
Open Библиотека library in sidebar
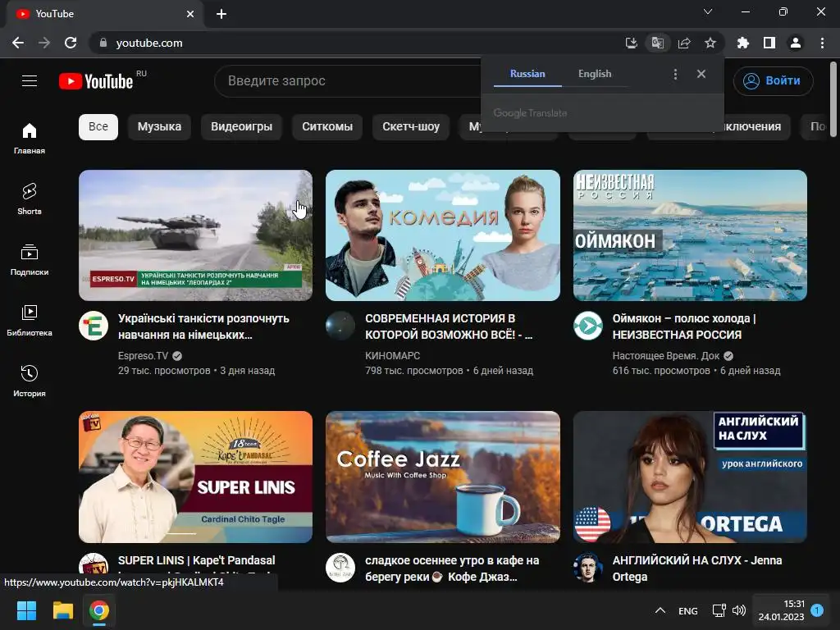coord(30,321)
